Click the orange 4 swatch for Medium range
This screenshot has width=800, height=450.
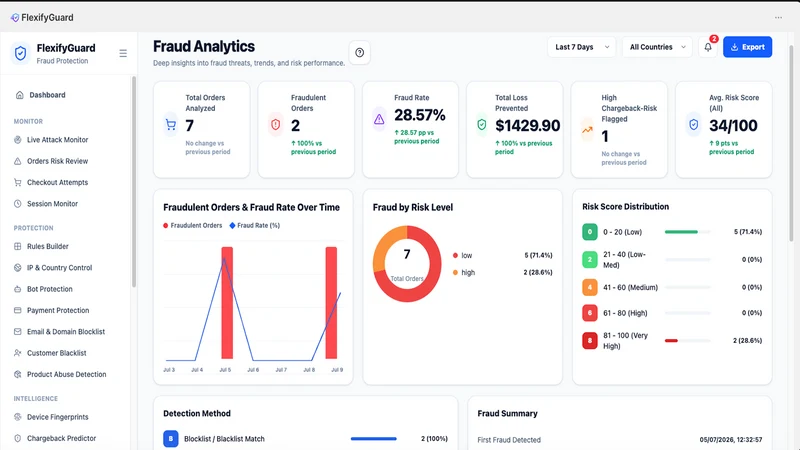[x=590, y=287]
